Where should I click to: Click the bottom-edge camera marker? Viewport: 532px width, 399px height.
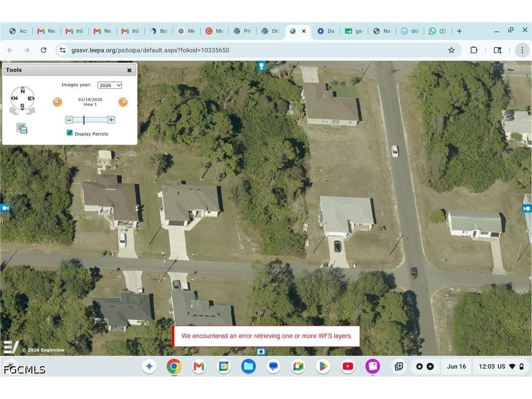coord(261,351)
